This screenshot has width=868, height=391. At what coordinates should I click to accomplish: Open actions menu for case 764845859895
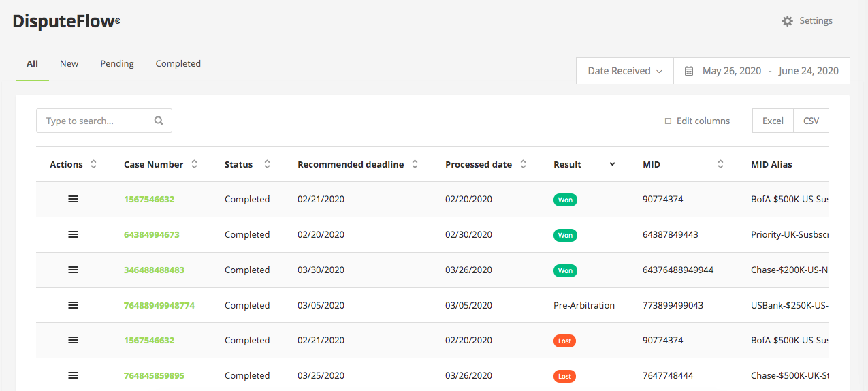[73, 375]
